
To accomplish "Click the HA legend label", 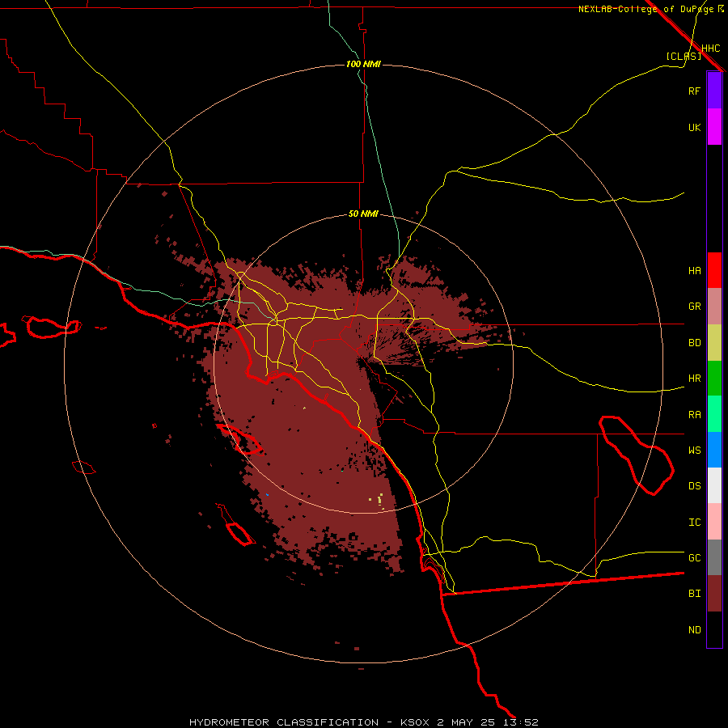I will (x=694, y=271).
